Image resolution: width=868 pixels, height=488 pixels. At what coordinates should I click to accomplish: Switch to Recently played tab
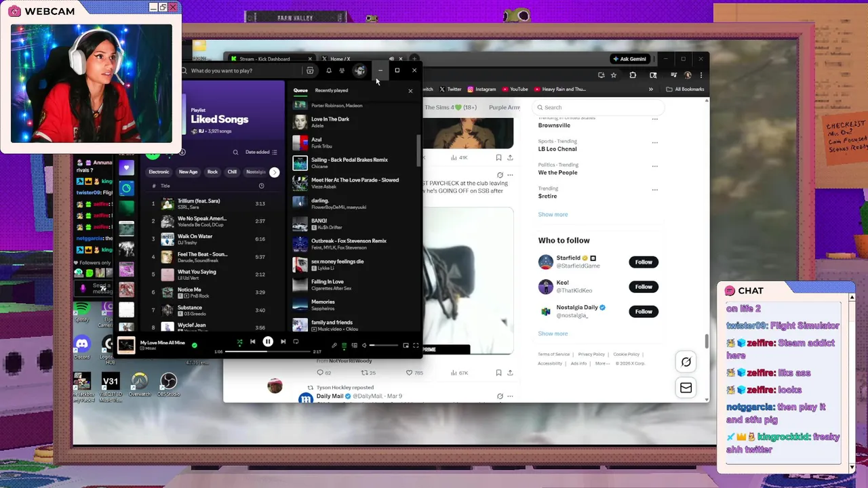pyautogui.click(x=332, y=90)
